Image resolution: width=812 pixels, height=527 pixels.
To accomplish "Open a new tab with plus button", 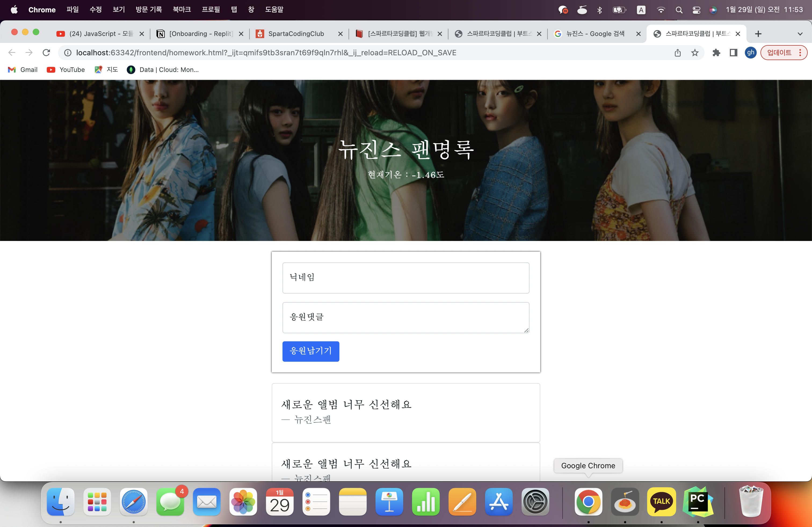I will point(758,34).
